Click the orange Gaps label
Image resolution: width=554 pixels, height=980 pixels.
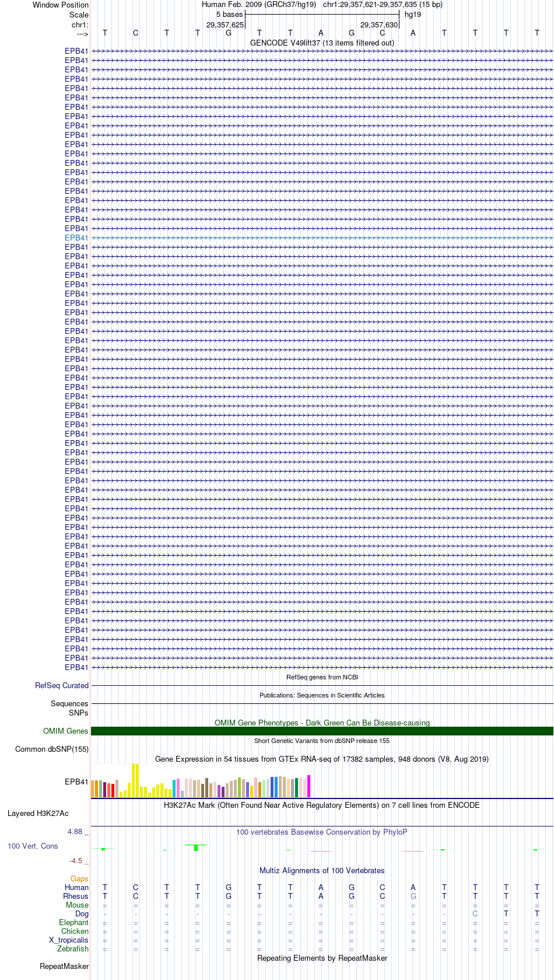pyautogui.click(x=79, y=878)
